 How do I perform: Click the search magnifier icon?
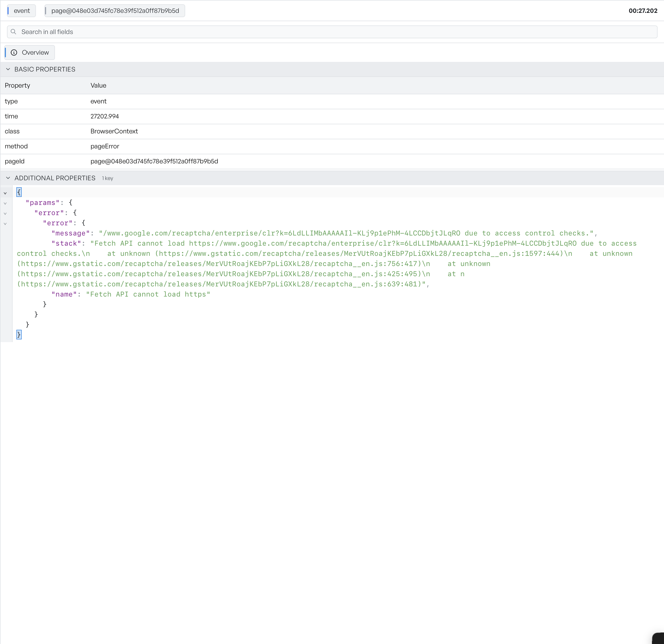click(14, 32)
